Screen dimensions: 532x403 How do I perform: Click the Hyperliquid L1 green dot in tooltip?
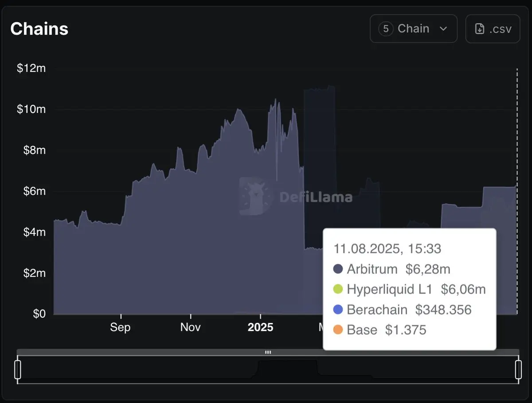(x=338, y=289)
